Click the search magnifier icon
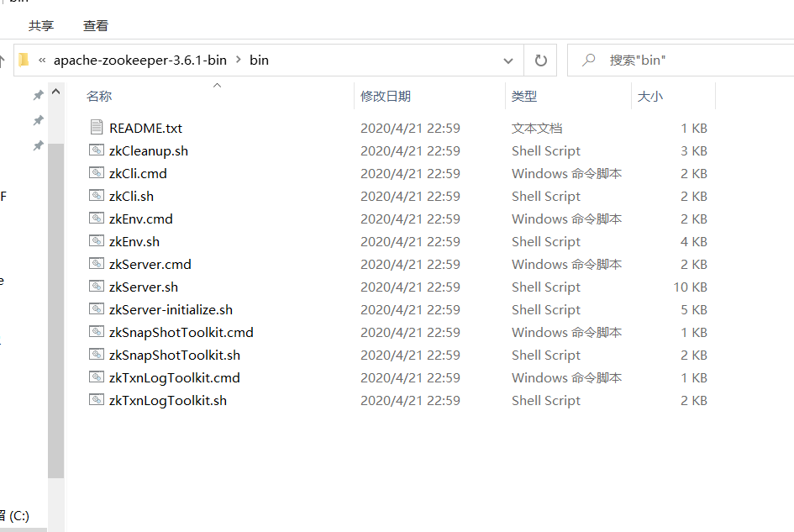The width and height of the screenshot is (794, 532). [x=588, y=61]
